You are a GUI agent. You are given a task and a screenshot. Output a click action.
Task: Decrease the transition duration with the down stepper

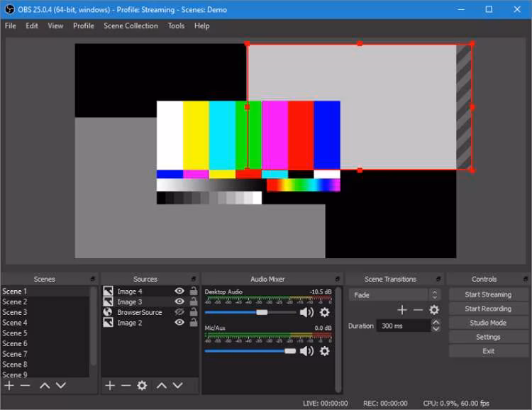click(436, 329)
